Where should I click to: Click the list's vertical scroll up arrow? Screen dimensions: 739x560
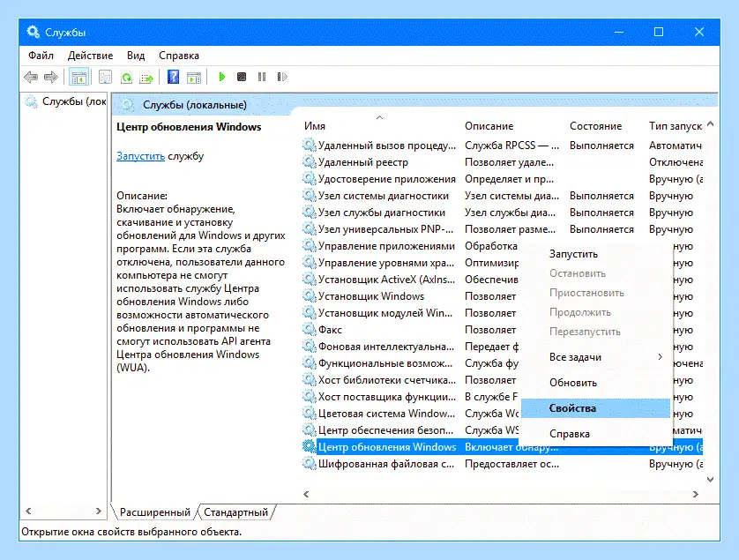click(x=711, y=124)
